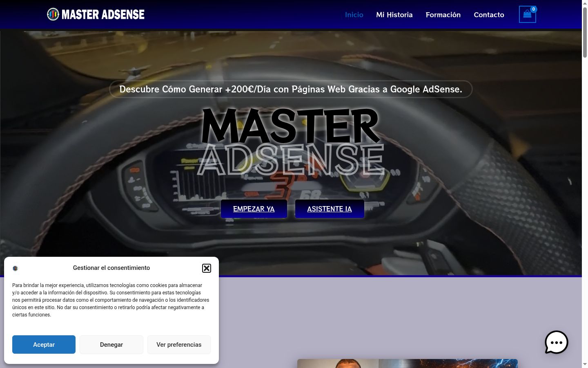
Task: Close the cookie consent dialog
Action: (x=207, y=268)
